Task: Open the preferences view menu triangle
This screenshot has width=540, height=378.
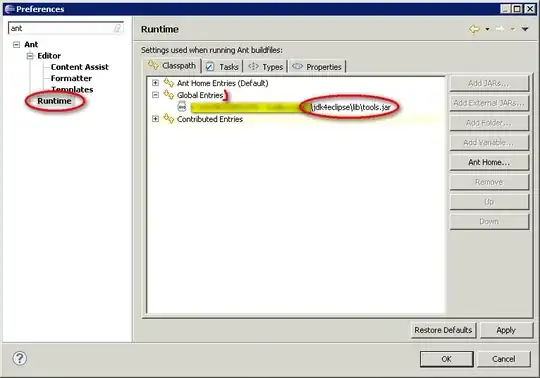Action: (525, 29)
